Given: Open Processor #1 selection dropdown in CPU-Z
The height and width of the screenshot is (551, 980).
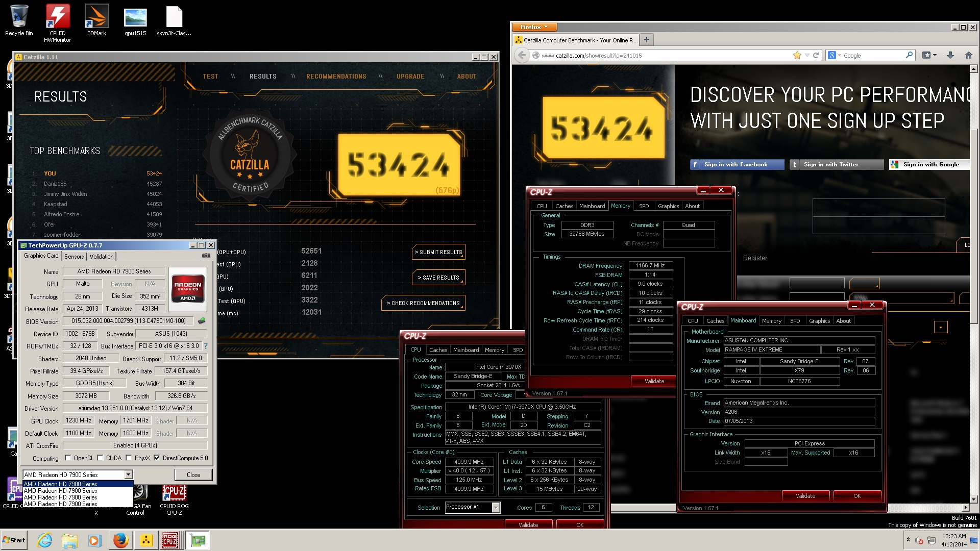Looking at the screenshot, I should coord(495,507).
